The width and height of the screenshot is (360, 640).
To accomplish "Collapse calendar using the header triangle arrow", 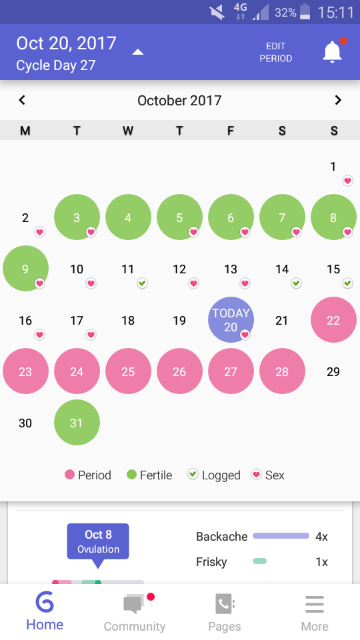I will [x=138, y=52].
